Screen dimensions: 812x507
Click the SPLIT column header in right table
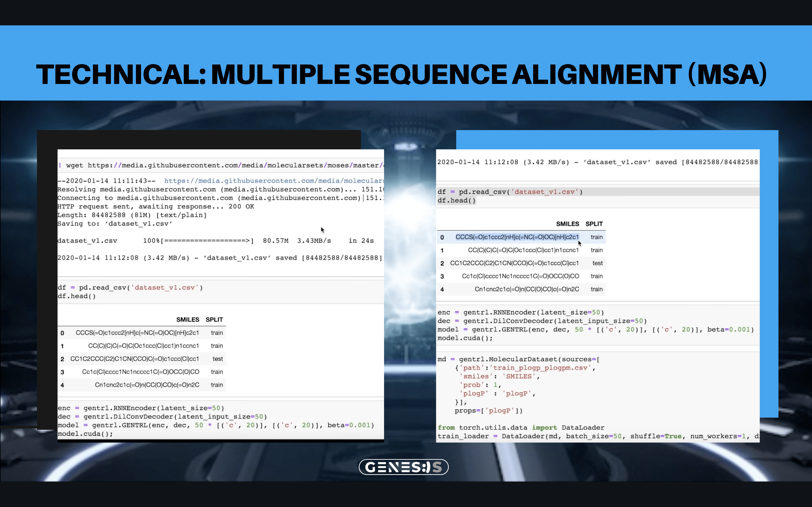pyautogui.click(x=594, y=224)
